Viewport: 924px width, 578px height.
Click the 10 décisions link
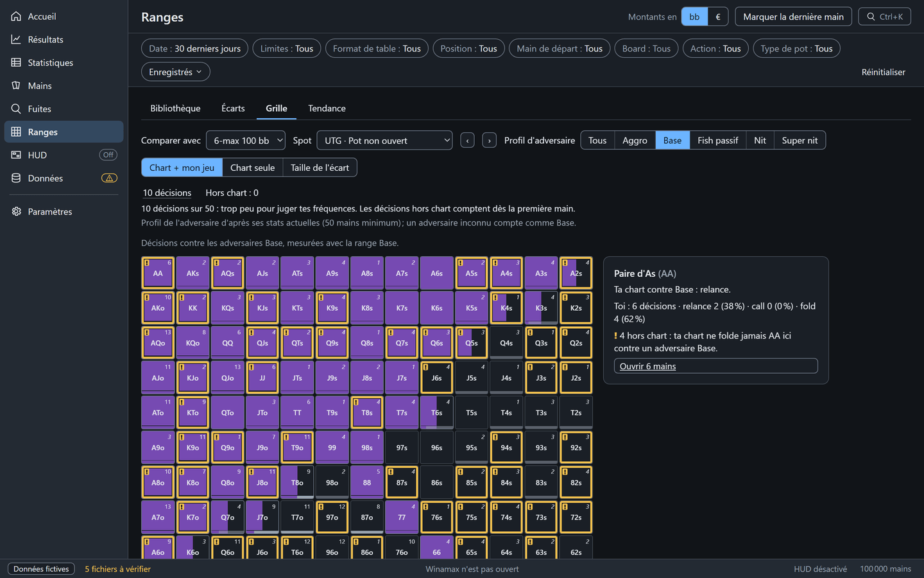pos(167,193)
